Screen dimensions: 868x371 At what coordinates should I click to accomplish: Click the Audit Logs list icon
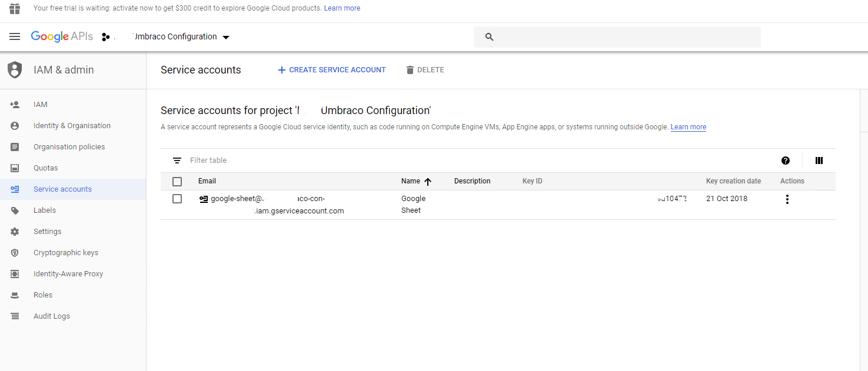coord(15,316)
